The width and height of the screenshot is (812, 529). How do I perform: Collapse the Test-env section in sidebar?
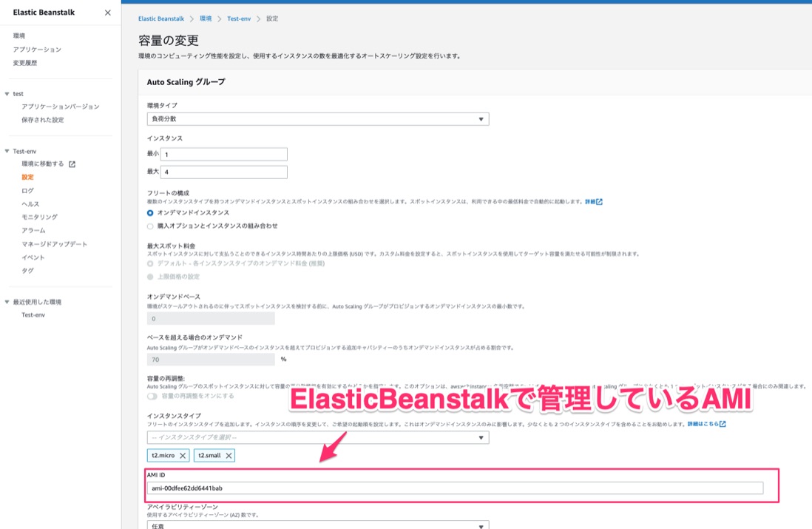tap(7, 151)
